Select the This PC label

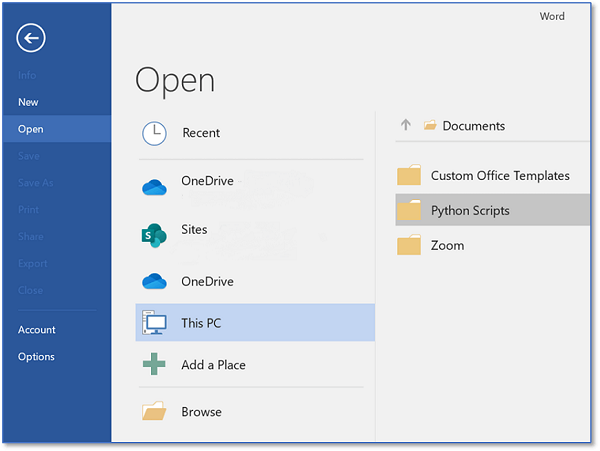click(201, 323)
